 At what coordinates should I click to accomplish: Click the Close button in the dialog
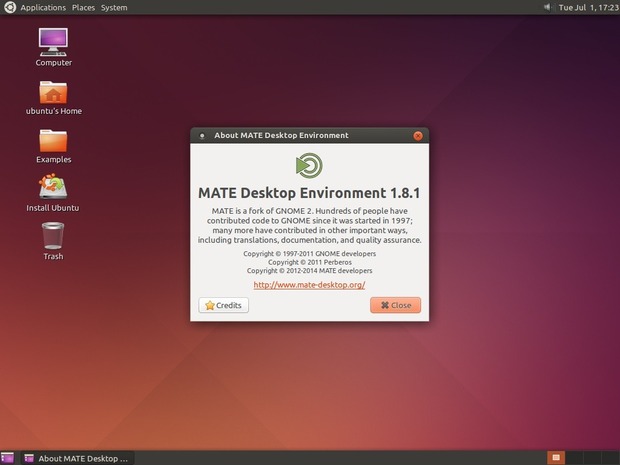pos(395,305)
